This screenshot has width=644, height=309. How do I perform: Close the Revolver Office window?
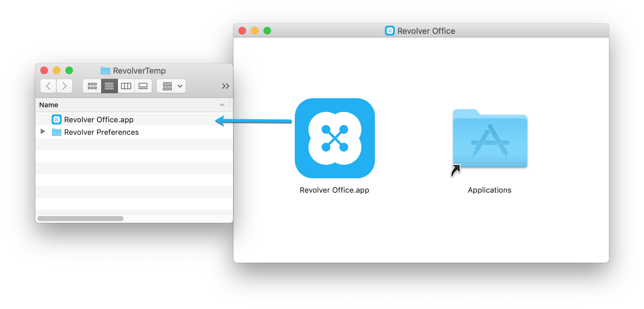pyautogui.click(x=242, y=31)
